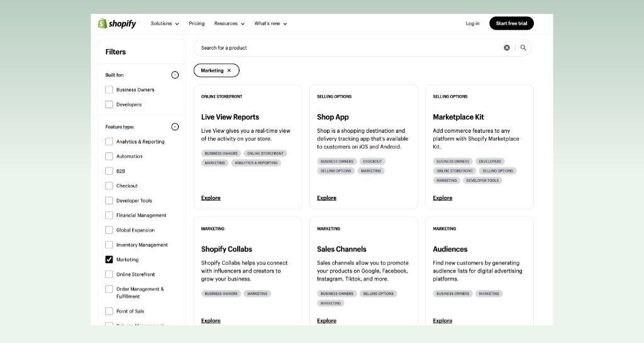This screenshot has height=343, width=644.
Task: Explore Live View Reports
Action: point(211,198)
